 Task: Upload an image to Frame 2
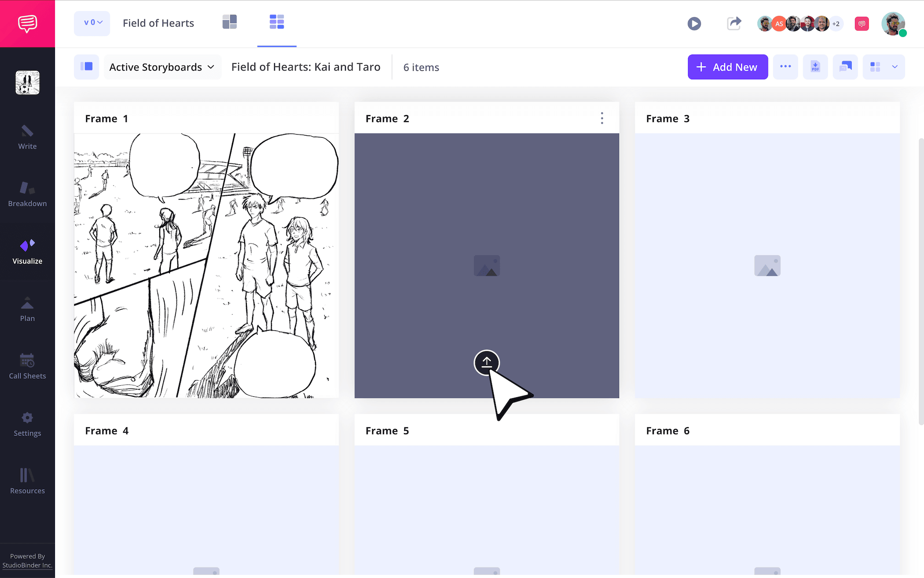coord(487,363)
